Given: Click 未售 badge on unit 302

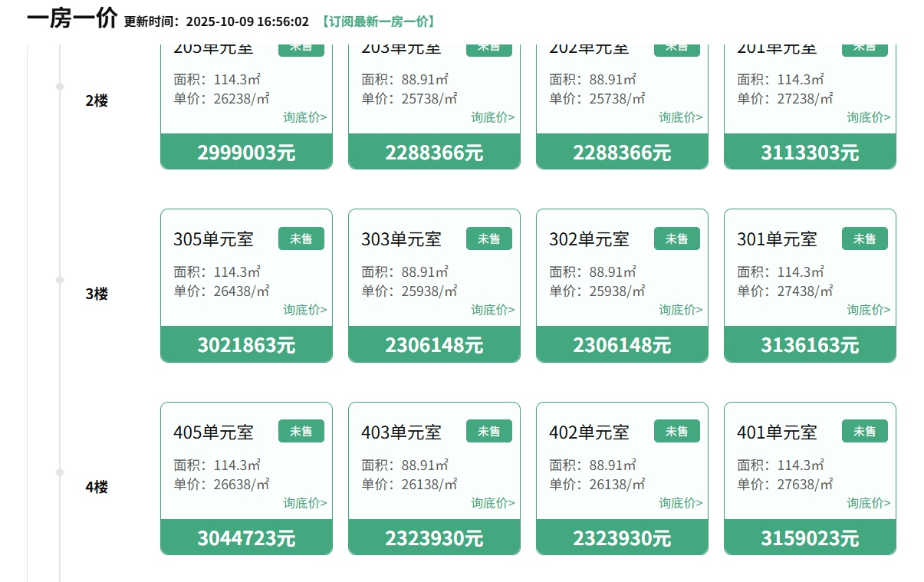Looking at the screenshot, I should click(x=676, y=239).
